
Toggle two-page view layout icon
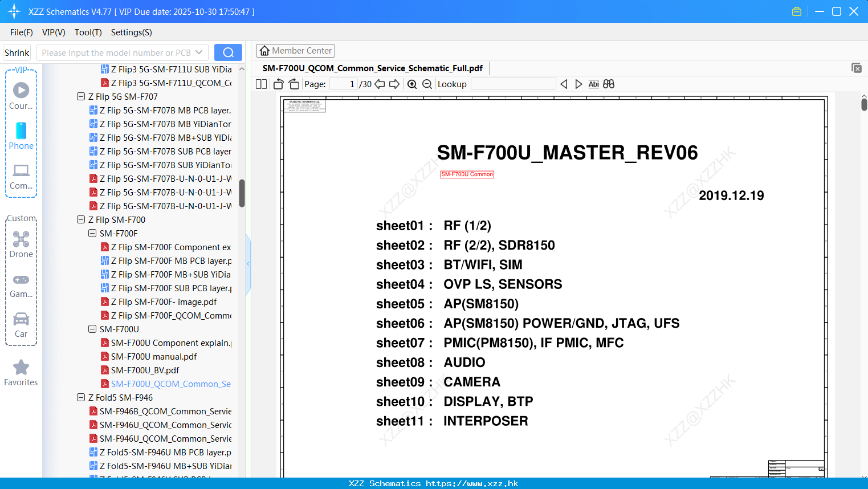coord(262,84)
